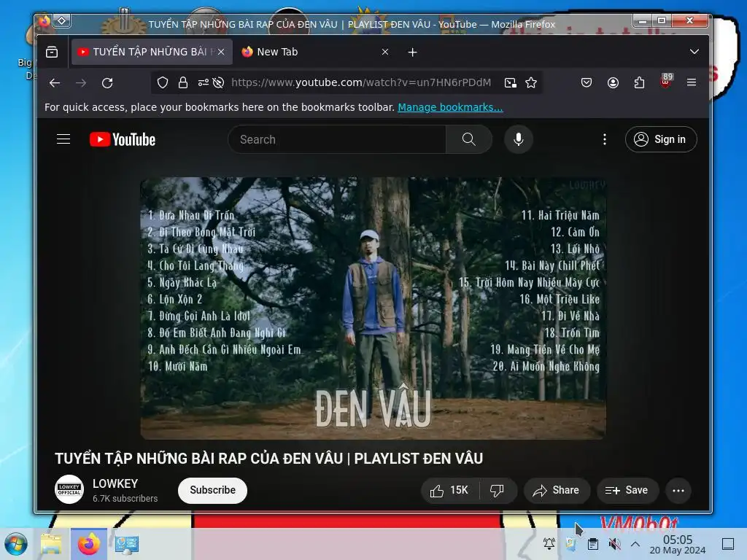Open more actions ellipsis under video
The image size is (747, 560).
[678, 491]
